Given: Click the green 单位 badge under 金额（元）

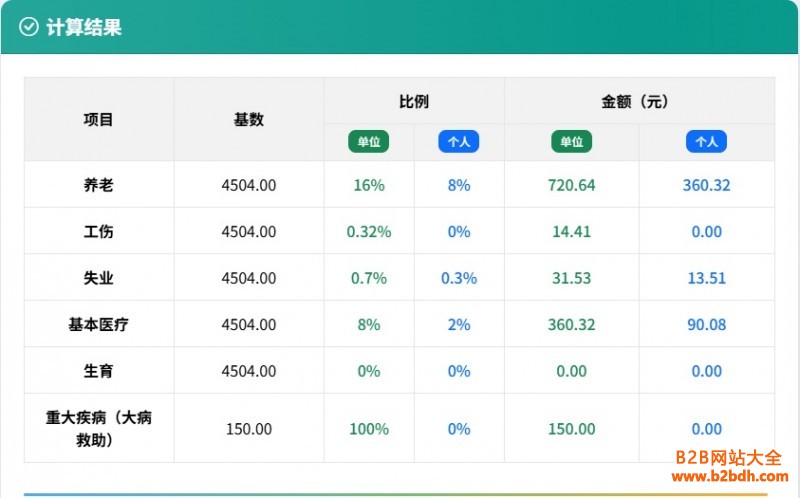Looking at the screenshot, I should coord(571,142).
